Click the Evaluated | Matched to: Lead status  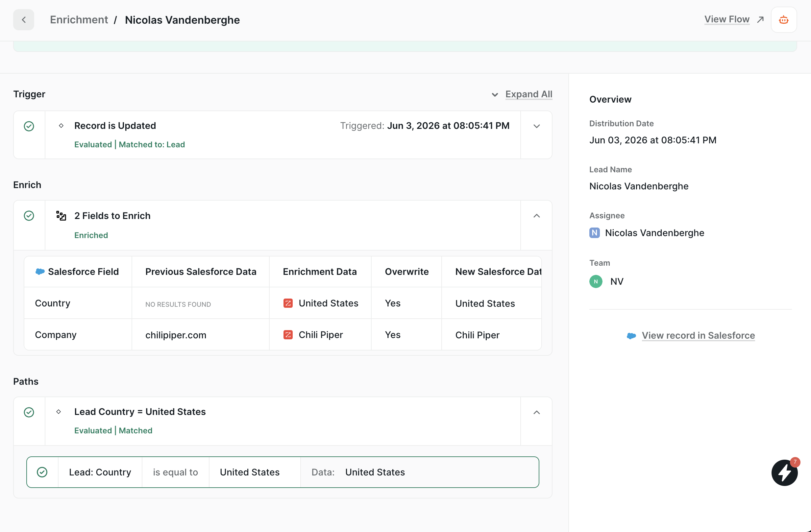pos(130,144)
